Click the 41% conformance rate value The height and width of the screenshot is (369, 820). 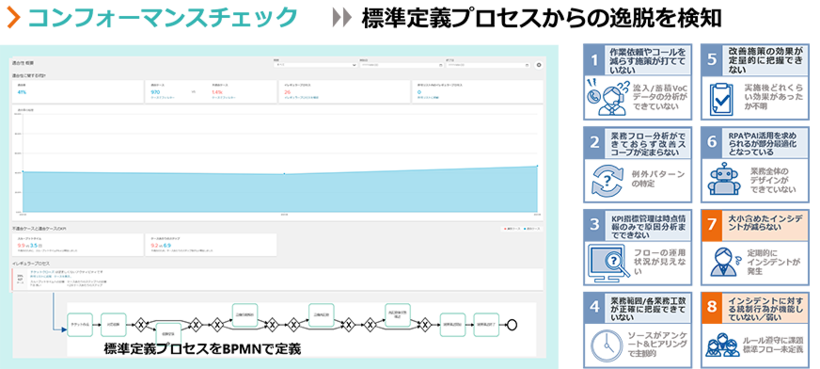21,91
